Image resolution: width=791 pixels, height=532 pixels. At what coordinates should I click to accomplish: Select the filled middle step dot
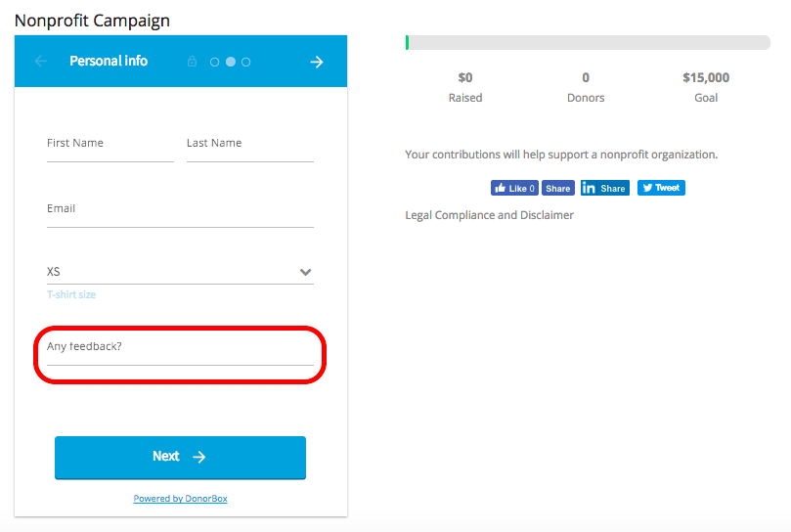231,62
